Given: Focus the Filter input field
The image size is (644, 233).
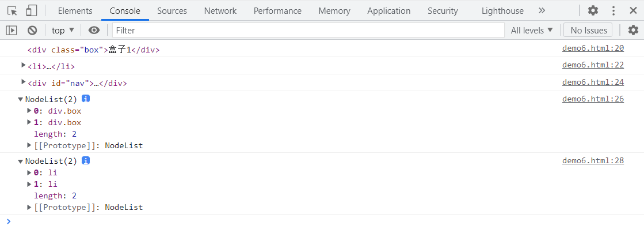Looking at the screenshot, I should 308,31.
